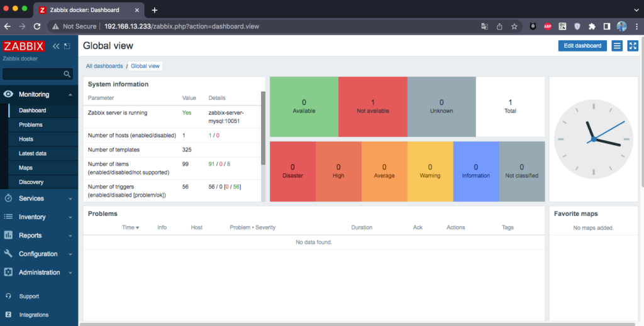This screenshot has height=326, width=644.
Task: Click the Not classified severity tile
Action: pos(522,171)
